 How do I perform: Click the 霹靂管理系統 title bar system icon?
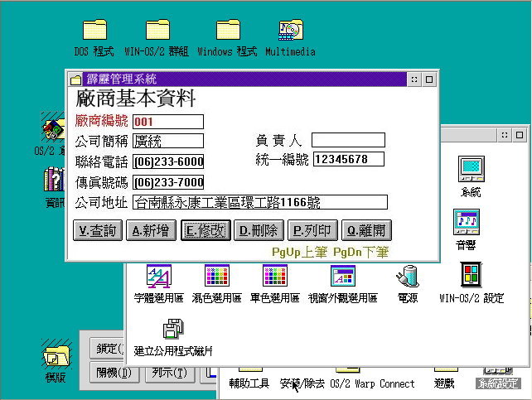75,80
